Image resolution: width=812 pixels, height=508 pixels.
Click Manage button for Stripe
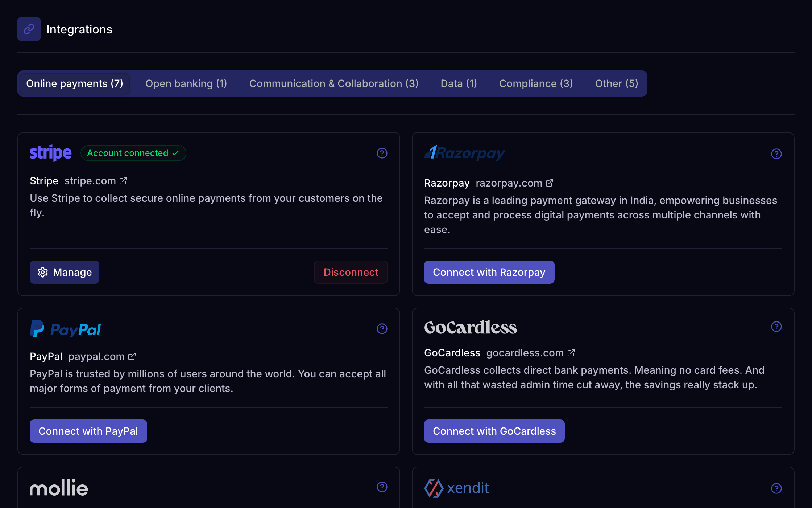tap(65, 272)
